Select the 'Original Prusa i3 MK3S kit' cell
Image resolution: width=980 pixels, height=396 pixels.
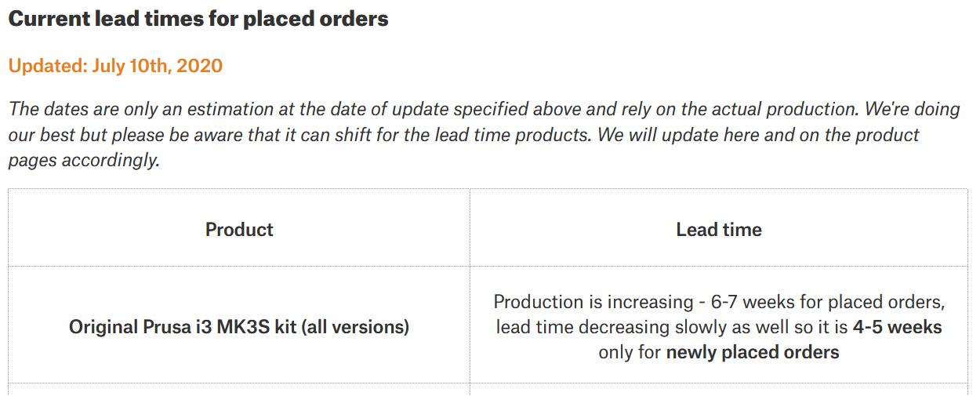pos(239,326)
